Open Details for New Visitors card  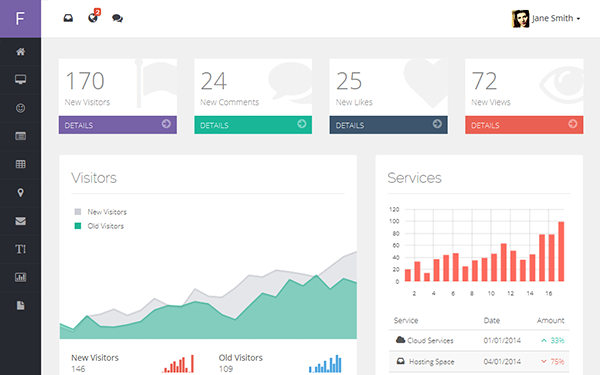117,125
